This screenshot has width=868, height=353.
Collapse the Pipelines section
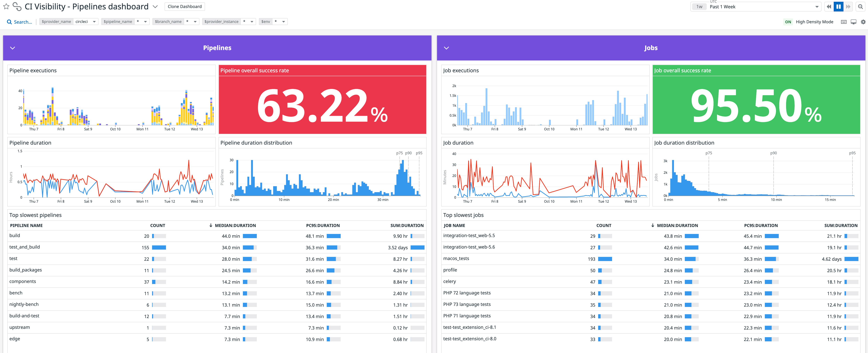13,48
